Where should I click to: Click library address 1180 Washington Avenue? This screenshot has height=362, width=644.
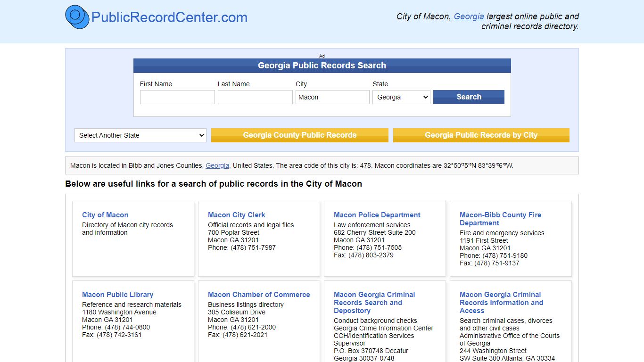tap(119, 312)
